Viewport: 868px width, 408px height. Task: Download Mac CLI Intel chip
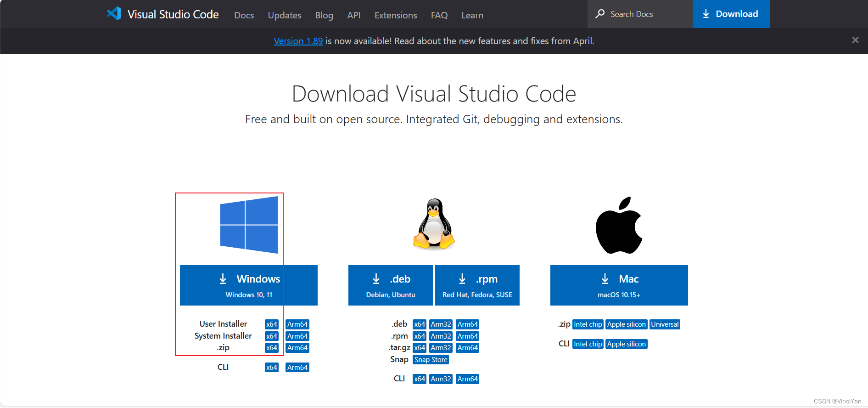click(x=588, y=344)
